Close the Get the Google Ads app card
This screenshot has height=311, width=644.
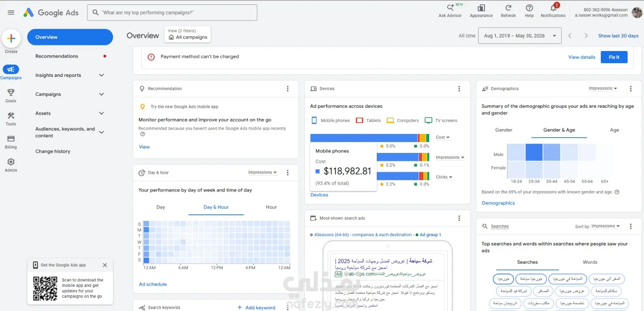[105, 265]
